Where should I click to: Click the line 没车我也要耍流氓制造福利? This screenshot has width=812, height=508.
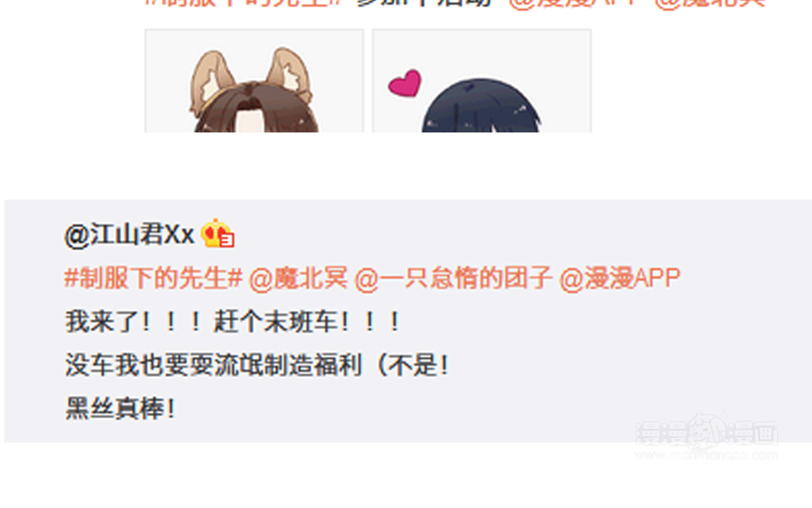pyautogui.click(x=257, y=365)
